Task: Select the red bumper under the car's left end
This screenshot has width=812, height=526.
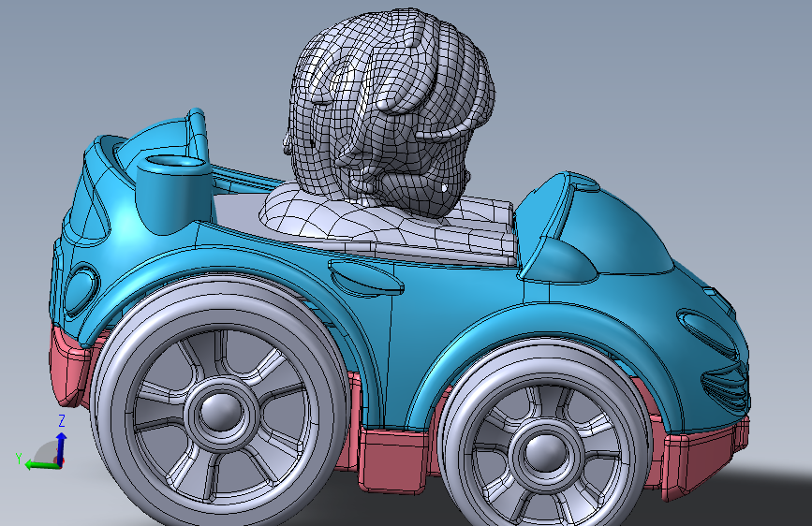Action: coord(70,368)
